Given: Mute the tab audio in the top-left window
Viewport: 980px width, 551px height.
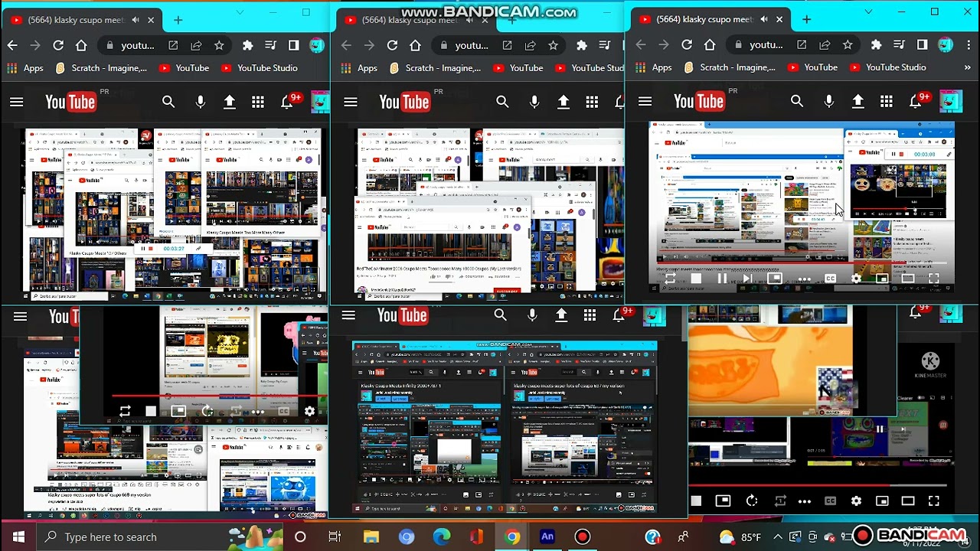Looking at the screenshot, I should (136, 20).
